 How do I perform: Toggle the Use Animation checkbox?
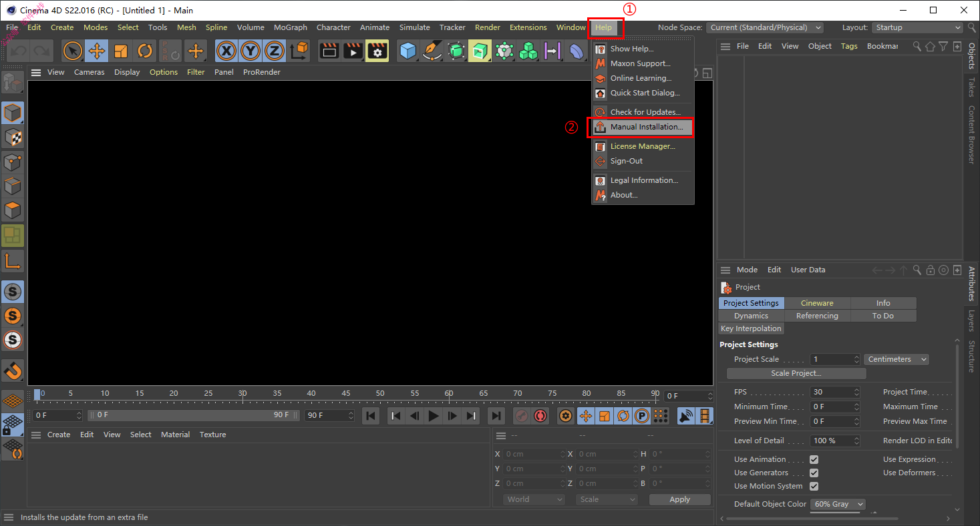pyautogui.click(x=814, y=459)
